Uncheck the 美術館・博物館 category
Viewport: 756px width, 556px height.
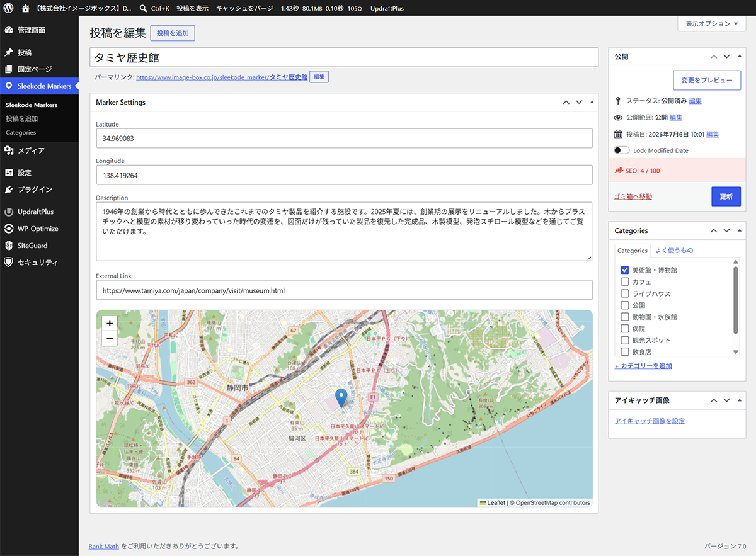click(x=625, y=270)
